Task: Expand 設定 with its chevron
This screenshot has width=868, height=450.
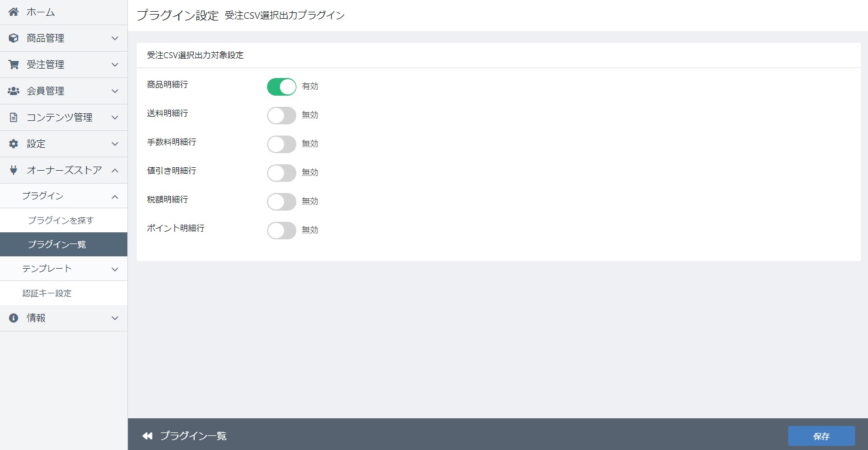Action: pyautogui.click(x=115, y=144)
